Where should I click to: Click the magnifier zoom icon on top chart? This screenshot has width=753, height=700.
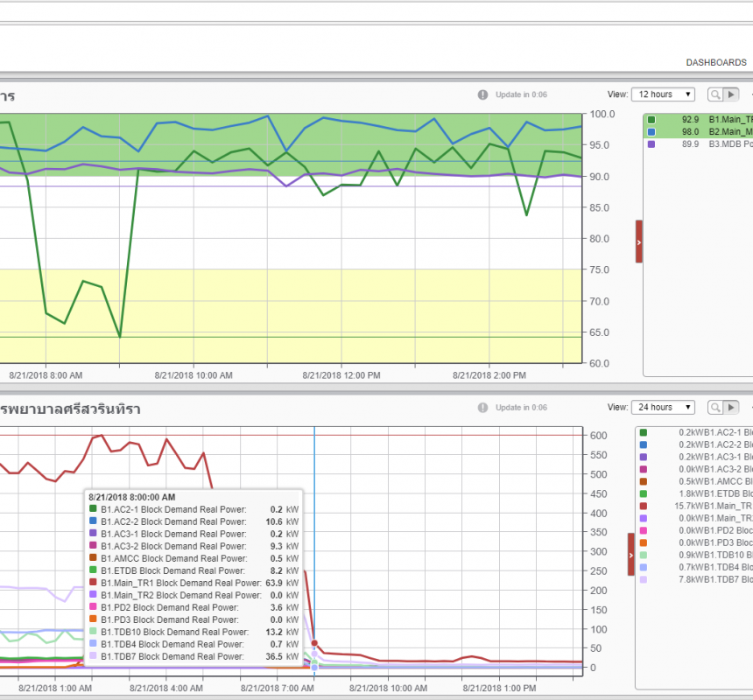point(715,94)
